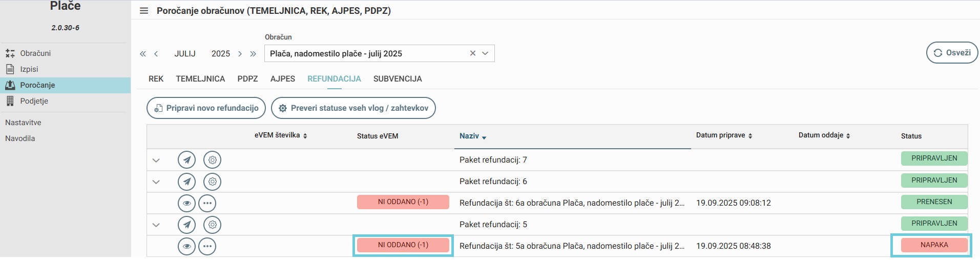Click send icon for Paket refundacij: 6

point(186,182)
